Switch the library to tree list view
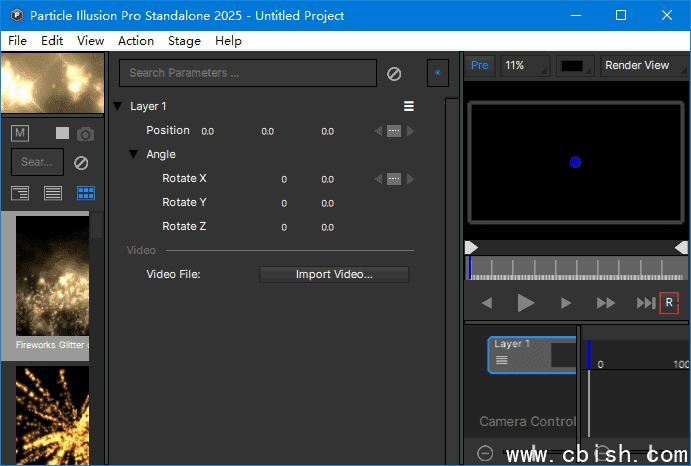The width and height of the screenshot is (691, 466). pos(21,193)
